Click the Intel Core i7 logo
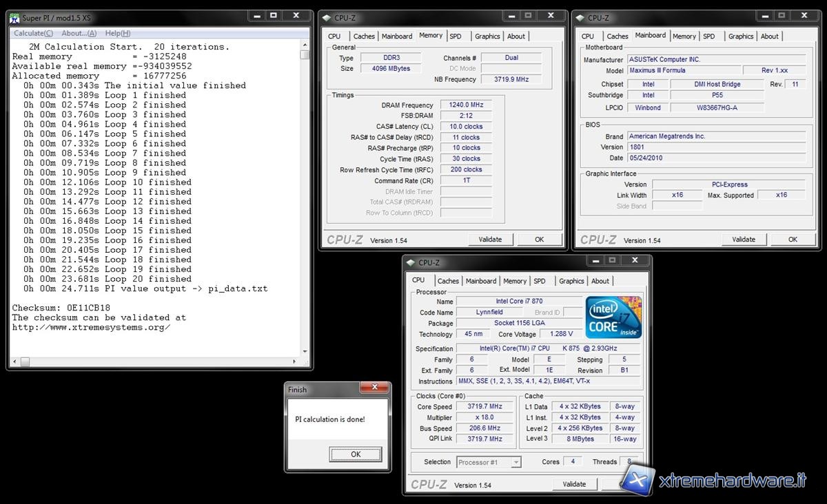Screen dimensions: 827x504 613,317
